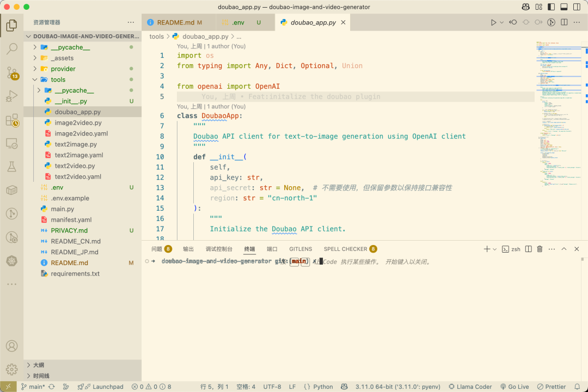Split the editor to the right
Screen dimensions: 588x392
point(564,22)
